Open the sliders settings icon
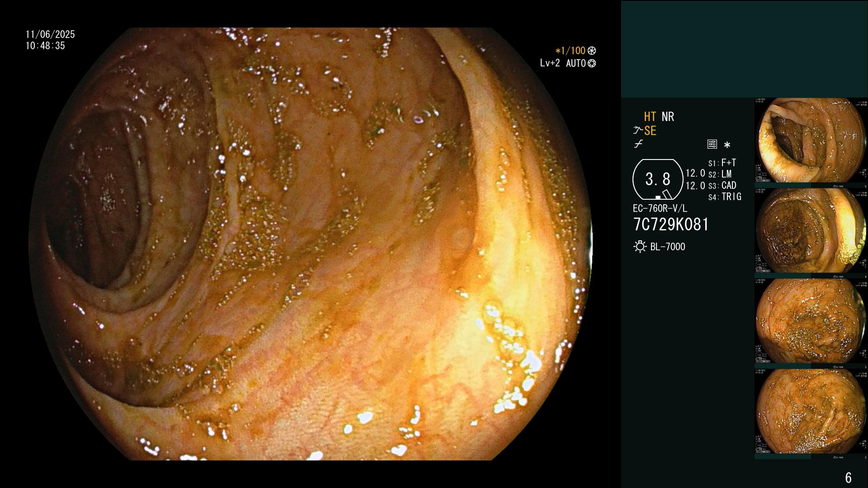868x488 pixels. point(712,144)
